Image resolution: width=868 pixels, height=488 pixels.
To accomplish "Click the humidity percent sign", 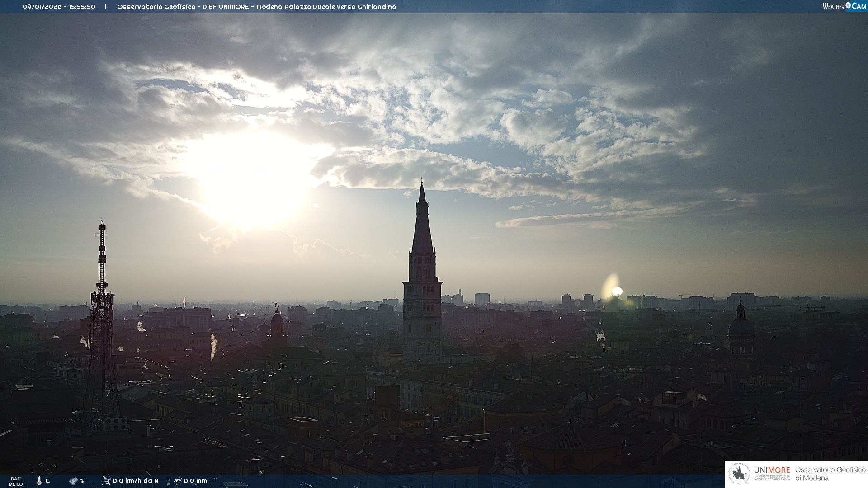I will point(82,481).
